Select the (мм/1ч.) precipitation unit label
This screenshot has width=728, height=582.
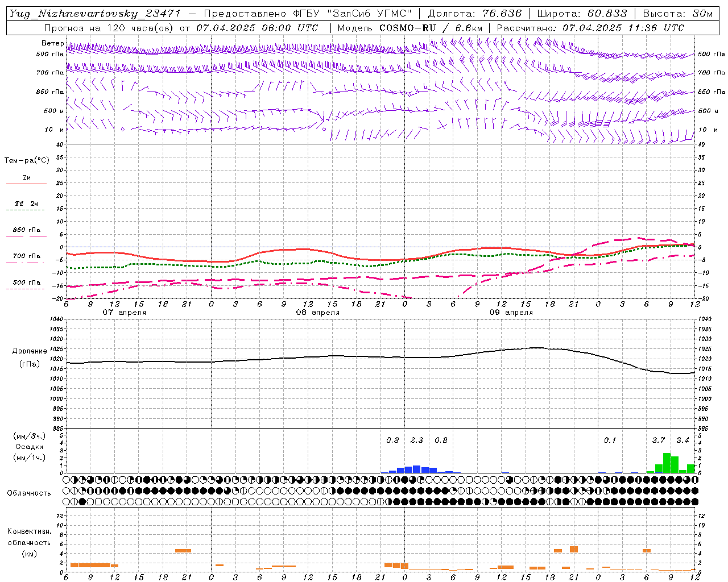30,458
